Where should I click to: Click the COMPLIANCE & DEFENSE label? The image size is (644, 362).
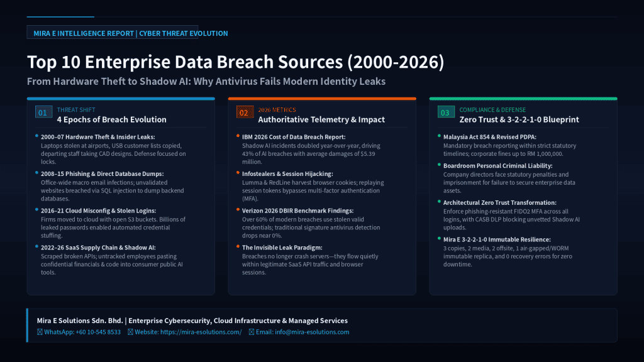tap(492, 109)
